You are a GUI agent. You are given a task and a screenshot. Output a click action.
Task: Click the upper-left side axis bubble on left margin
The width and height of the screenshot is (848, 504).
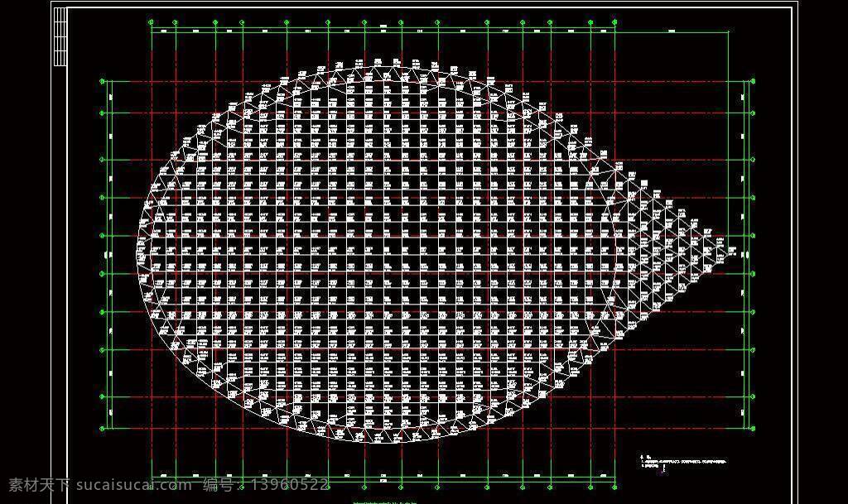tap(102, 82)
